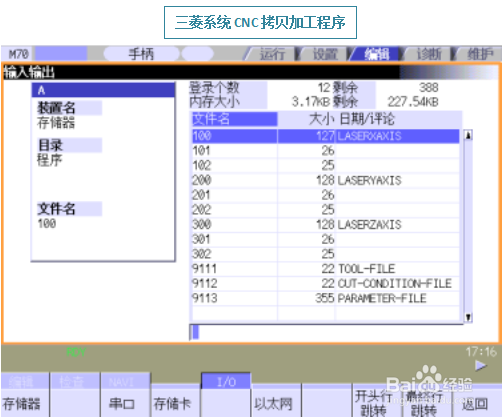Click file name value 100 in panel A

(47, 223)
